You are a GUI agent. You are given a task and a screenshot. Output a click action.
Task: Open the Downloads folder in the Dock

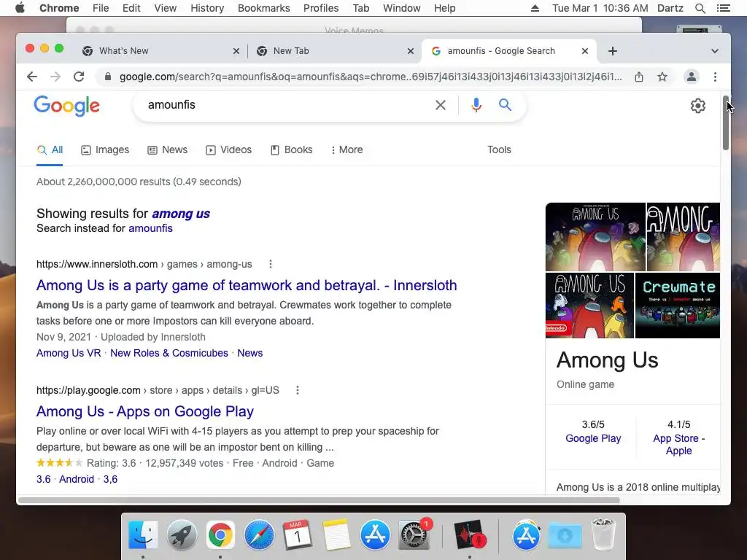point(565,534)
